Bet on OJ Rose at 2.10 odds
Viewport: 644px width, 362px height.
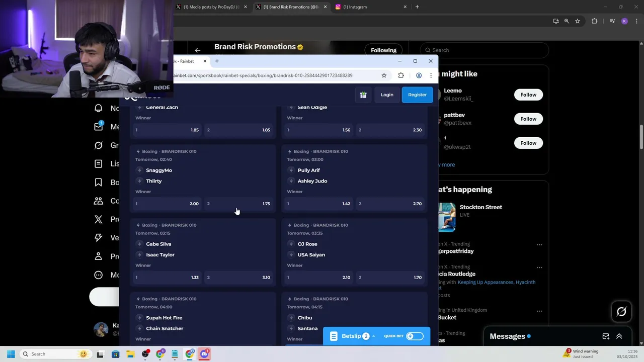pyautogui.click(x=318, y=278)
